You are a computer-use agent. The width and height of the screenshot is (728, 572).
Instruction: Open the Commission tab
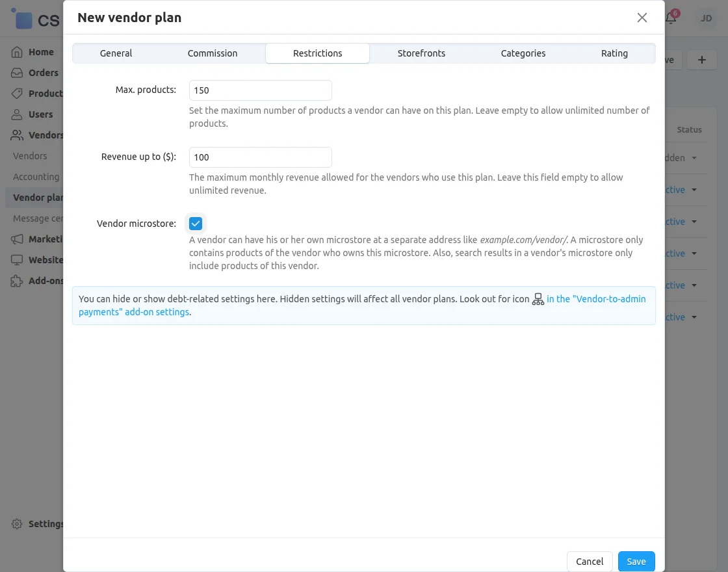click(x=213, y=53)
